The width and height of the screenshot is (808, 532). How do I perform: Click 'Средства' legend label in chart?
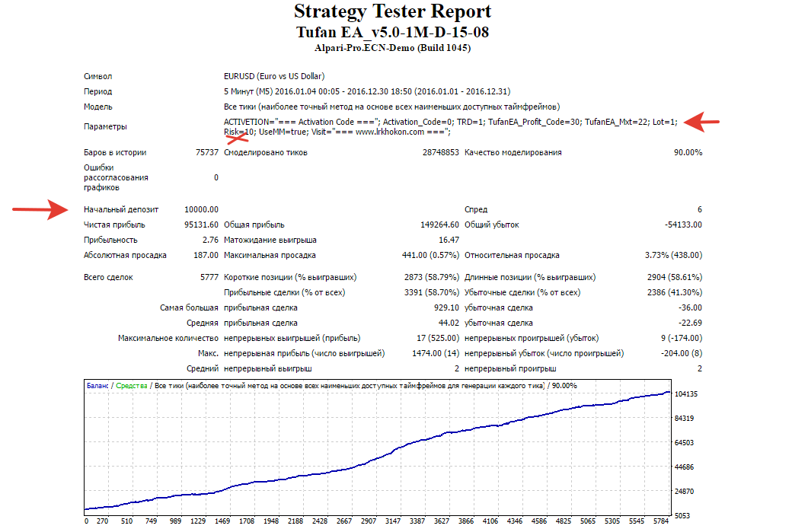point(132,386)
